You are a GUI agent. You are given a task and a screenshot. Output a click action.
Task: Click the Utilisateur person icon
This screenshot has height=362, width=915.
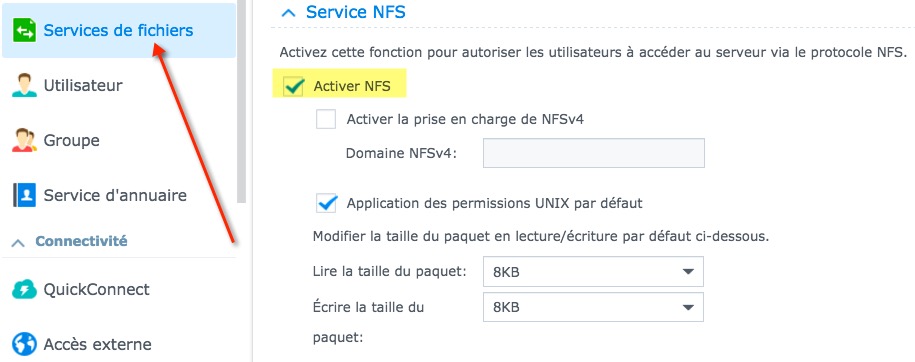coord(24,85)
